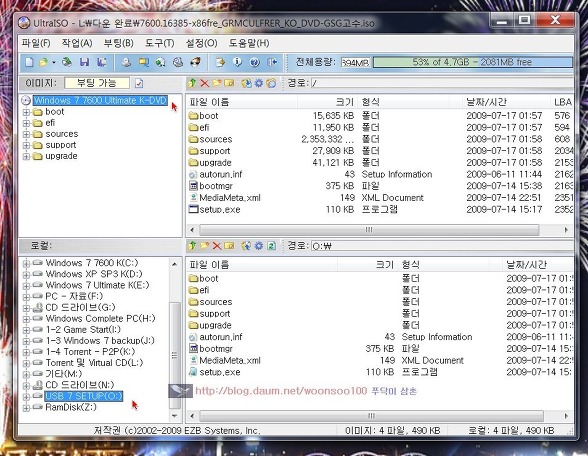The width and height of the screenshot is (588, 456).
Task: Refresh local file list with green icon
Action: click(x=271, y=246)
